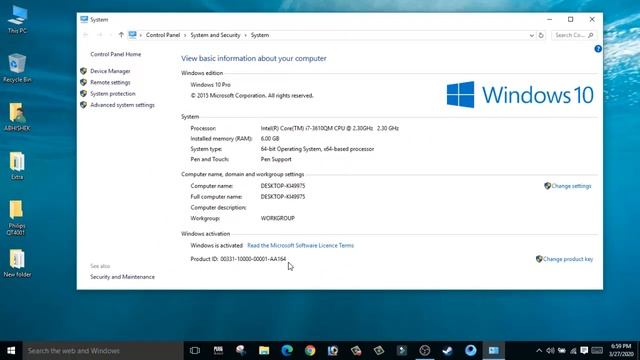Click the Forward navigation arrow
Screen dimensions: 640x360
pyautogui.click(x=99, y=35)
